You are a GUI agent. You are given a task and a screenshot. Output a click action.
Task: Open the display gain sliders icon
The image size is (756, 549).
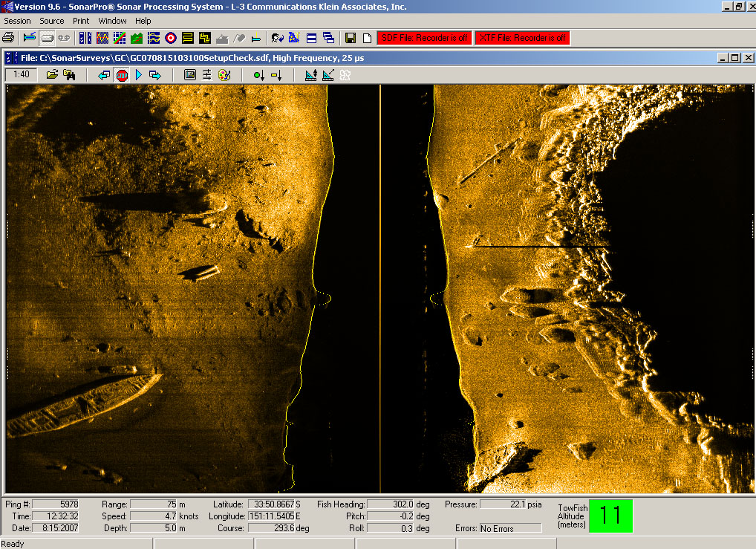(206, 75)
